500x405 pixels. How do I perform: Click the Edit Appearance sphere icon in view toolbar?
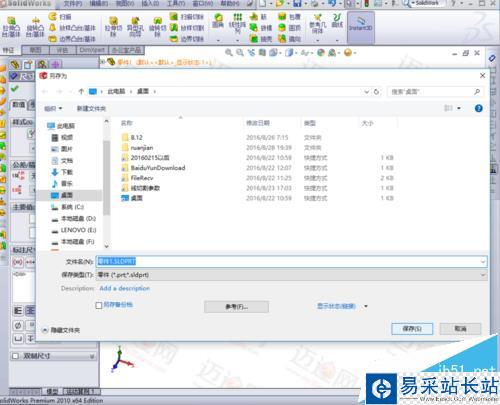click(x=321, y=52)
